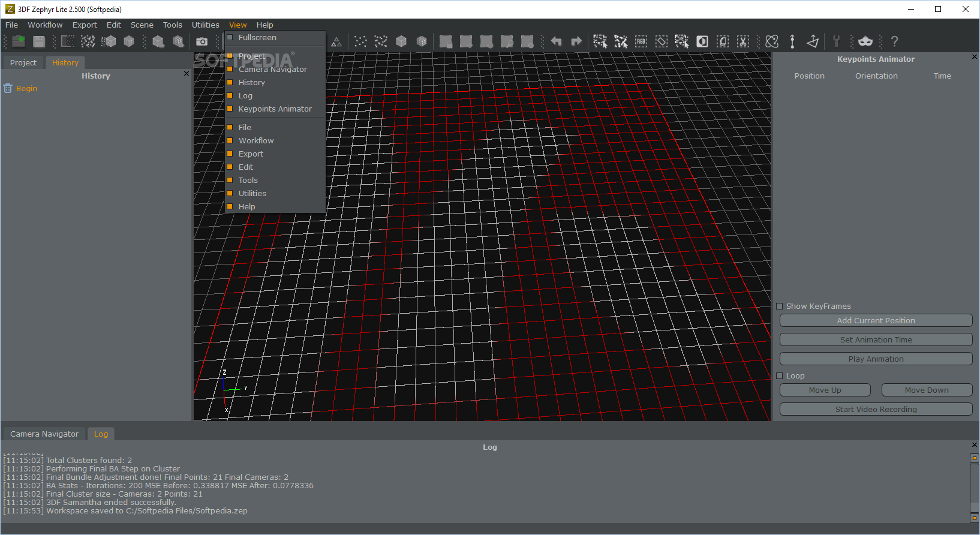
Task: Click the open project folder toolbar icon
Action: 19,41
